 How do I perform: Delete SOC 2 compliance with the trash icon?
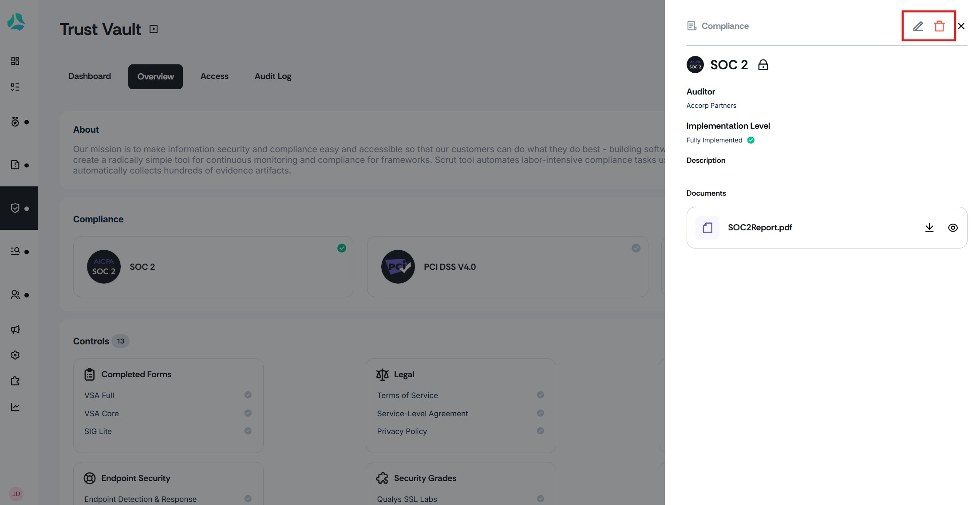(939, 26)
